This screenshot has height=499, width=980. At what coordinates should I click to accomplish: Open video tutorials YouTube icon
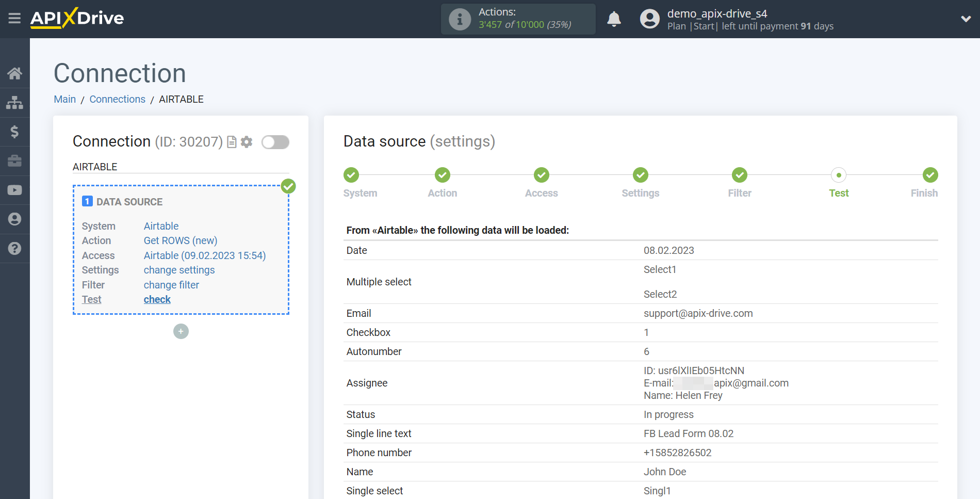point(14,190)
